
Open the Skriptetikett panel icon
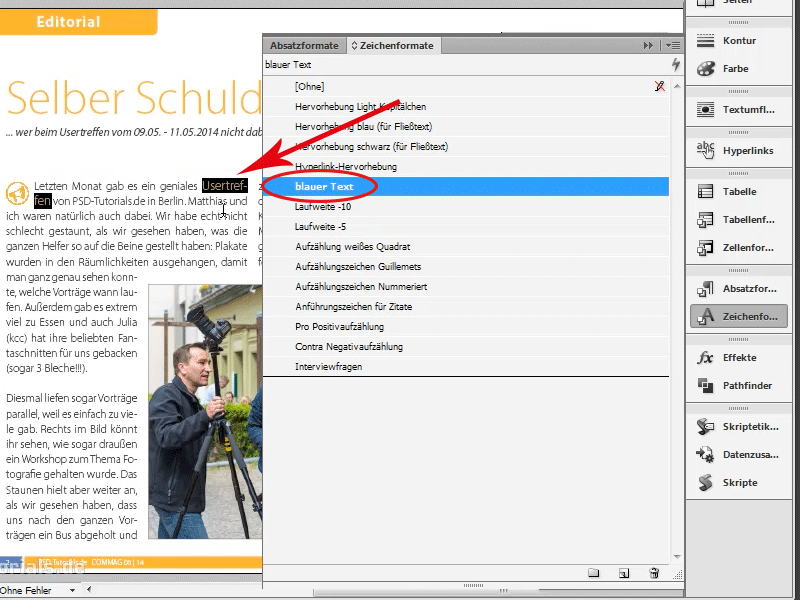point(706,427)
